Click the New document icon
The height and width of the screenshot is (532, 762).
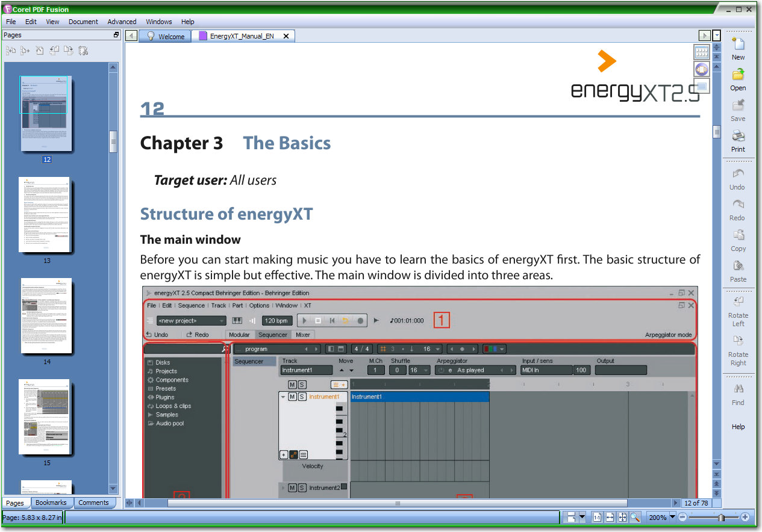pos(738,44)
